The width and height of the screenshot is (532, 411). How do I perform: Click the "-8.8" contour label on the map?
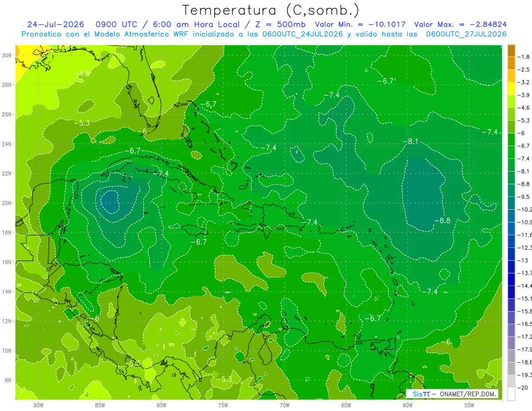tap(442, 220)
